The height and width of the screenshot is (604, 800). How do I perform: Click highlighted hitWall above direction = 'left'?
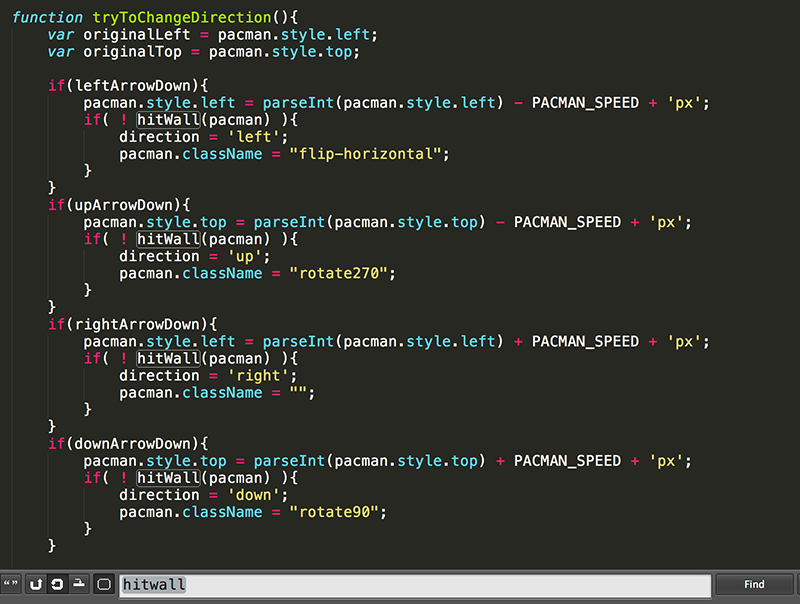tap(168, 120)
